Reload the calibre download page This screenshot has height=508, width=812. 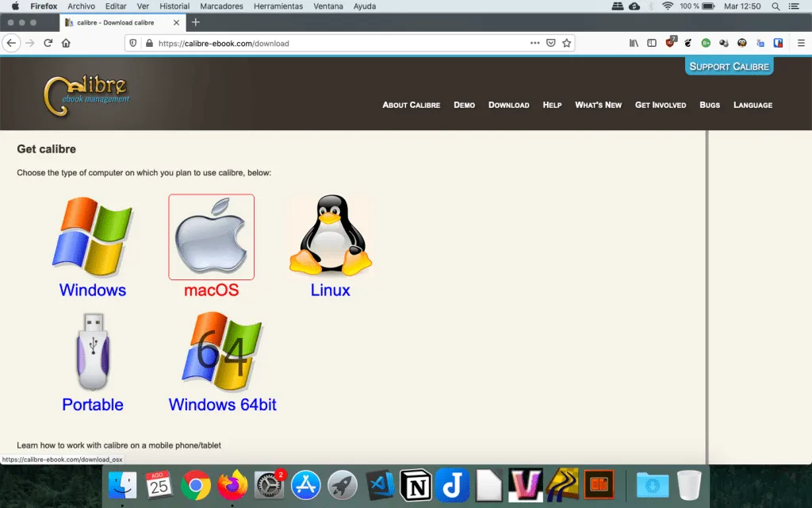(x=48, y=43)
